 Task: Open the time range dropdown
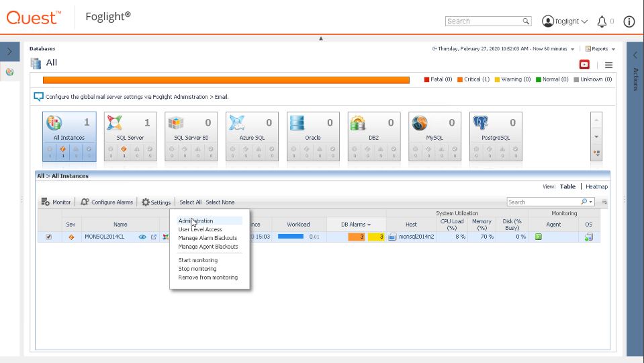pyautogui.click(x=573, y=49)
